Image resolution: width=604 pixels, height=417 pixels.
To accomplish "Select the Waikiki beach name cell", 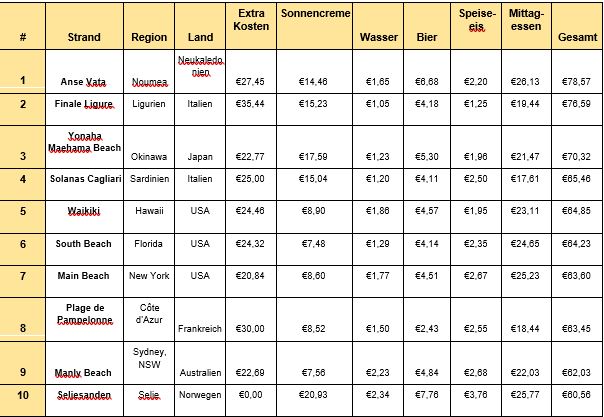I will click(x=84, y=217).
